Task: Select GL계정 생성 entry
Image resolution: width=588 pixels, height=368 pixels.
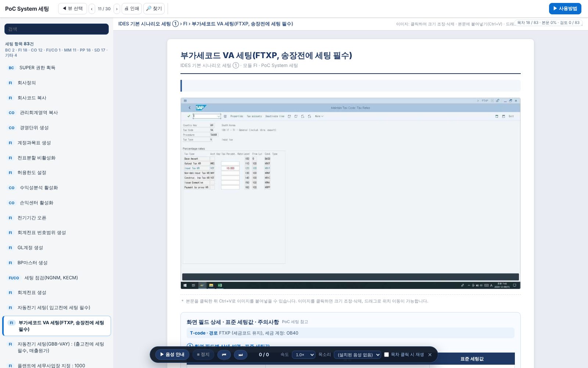Action: (x=57, y=248)
